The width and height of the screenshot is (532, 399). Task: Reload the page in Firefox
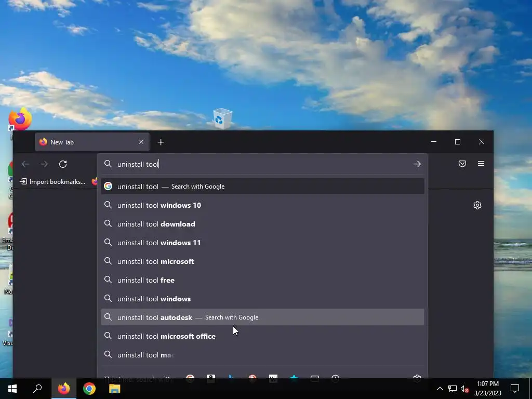click(63, 164)
